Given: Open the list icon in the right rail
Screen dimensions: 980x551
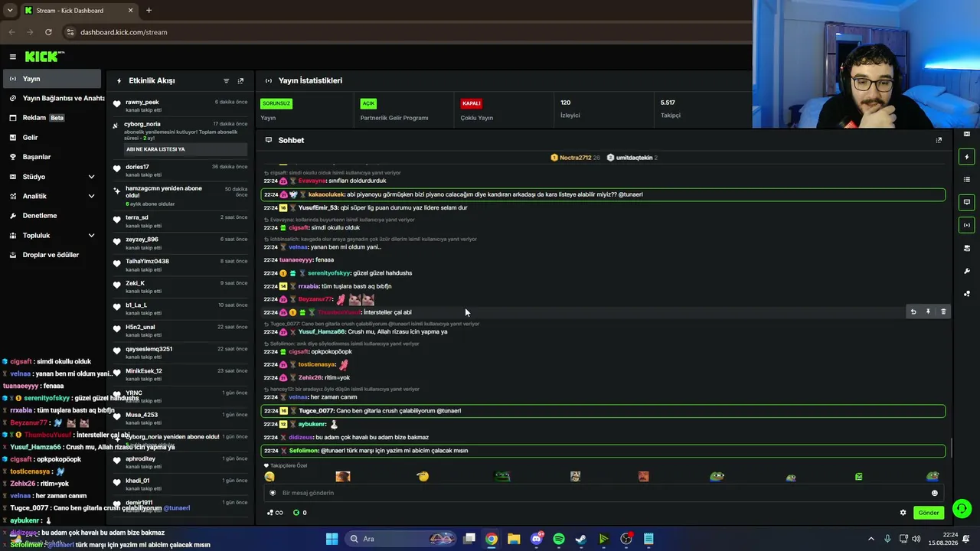Looking at the screenshot, I should pos(967,179).
